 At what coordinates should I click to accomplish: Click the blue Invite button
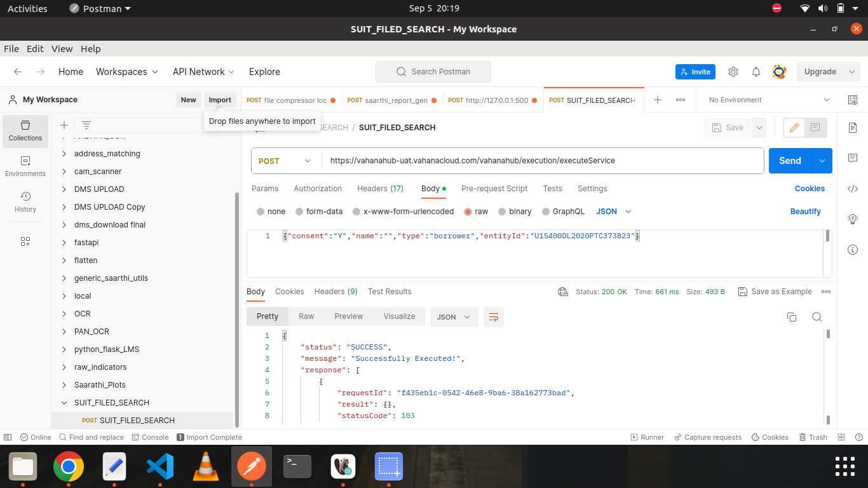click(x=695, y=72)
